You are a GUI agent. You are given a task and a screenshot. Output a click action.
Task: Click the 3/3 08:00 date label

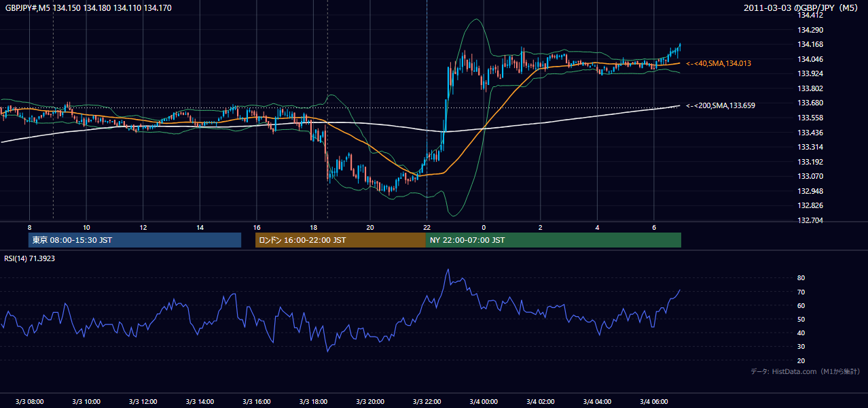29,401
